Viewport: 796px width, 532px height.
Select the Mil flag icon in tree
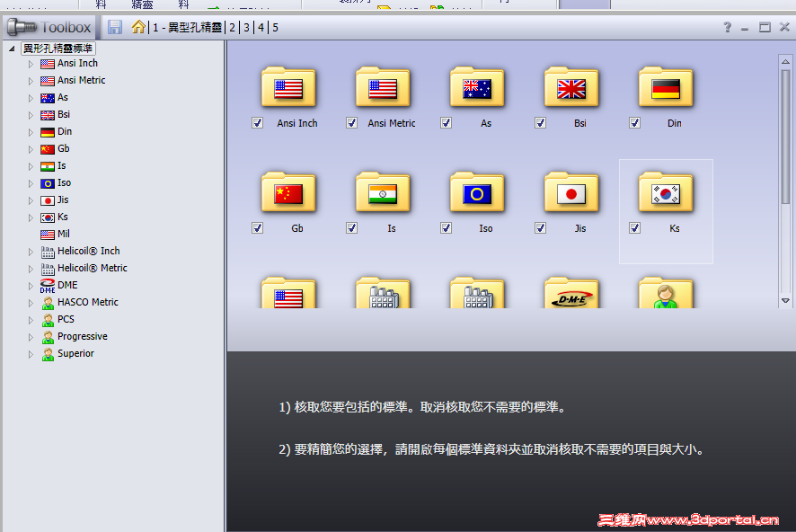click(48, 235)
